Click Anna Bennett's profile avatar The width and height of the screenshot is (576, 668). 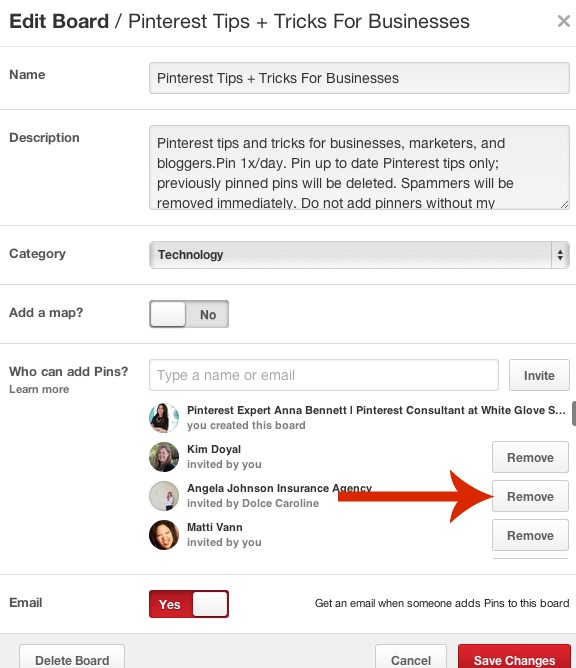pyautogui.click(x=164, y=418)
